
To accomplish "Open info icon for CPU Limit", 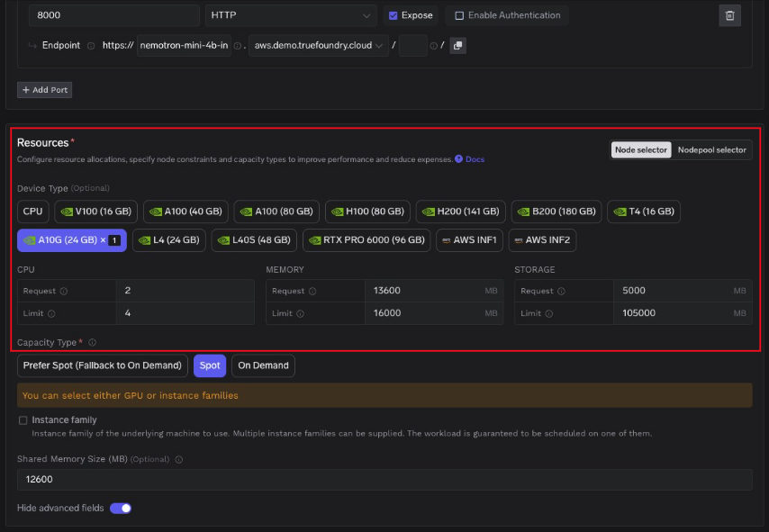I will [x=51, y=314].
